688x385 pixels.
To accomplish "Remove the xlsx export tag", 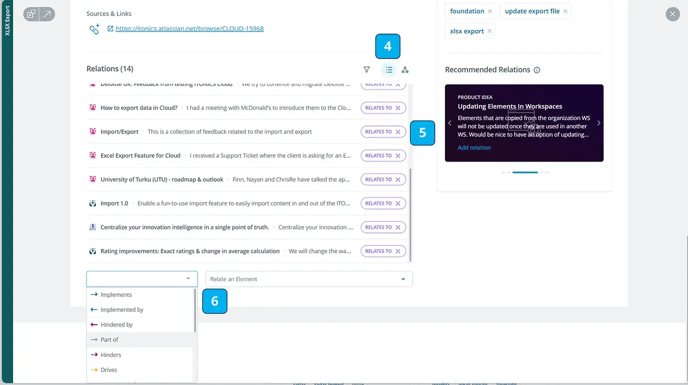I will [489, 31].
